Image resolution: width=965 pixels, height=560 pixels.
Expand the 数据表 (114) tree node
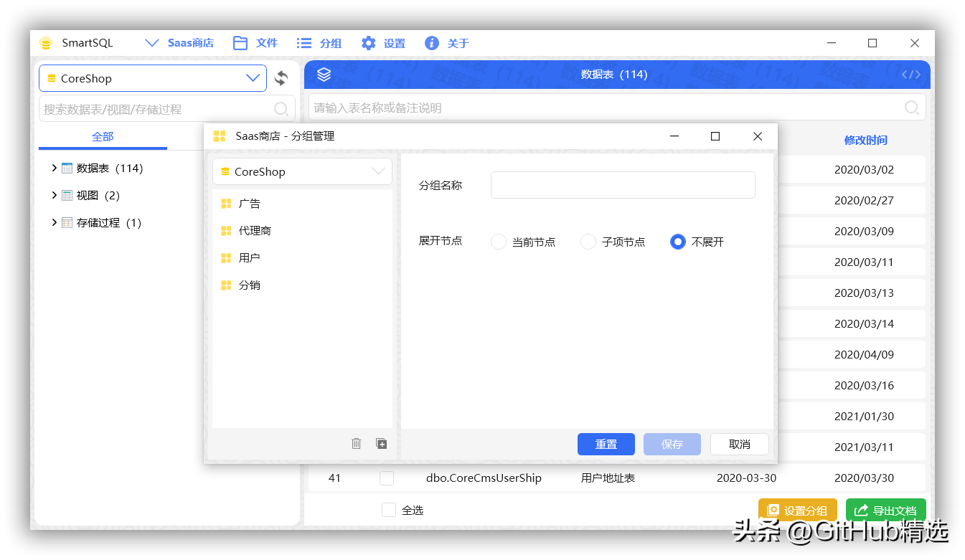(54, 168)
